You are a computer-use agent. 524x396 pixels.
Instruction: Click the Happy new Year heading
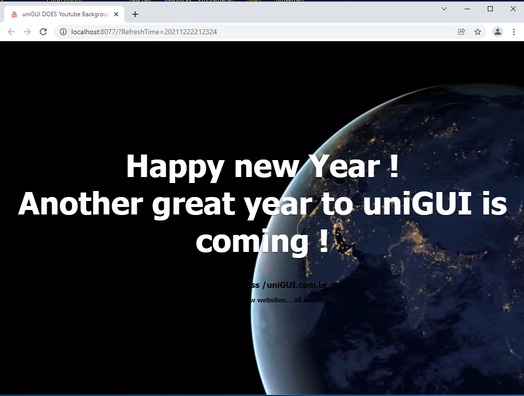click(262, 166)
